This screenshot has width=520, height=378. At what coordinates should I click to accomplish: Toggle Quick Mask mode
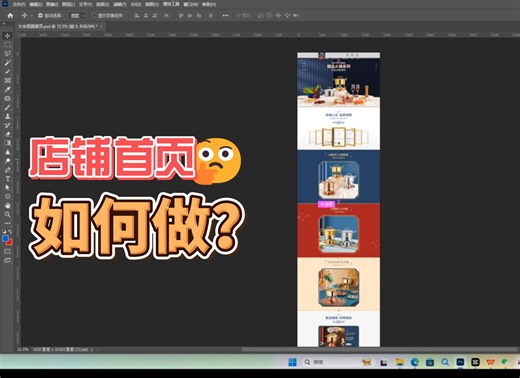point(7,252)
